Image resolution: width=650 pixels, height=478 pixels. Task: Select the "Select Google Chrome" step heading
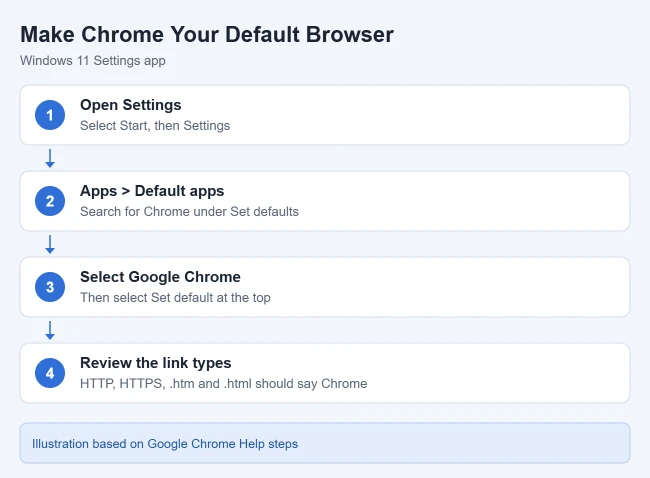[160, 277]
